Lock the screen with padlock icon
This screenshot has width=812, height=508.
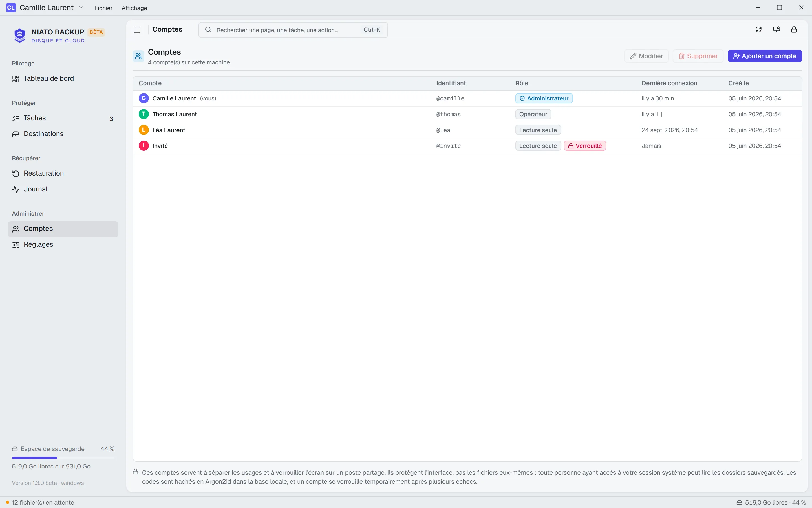click(794, 30)
